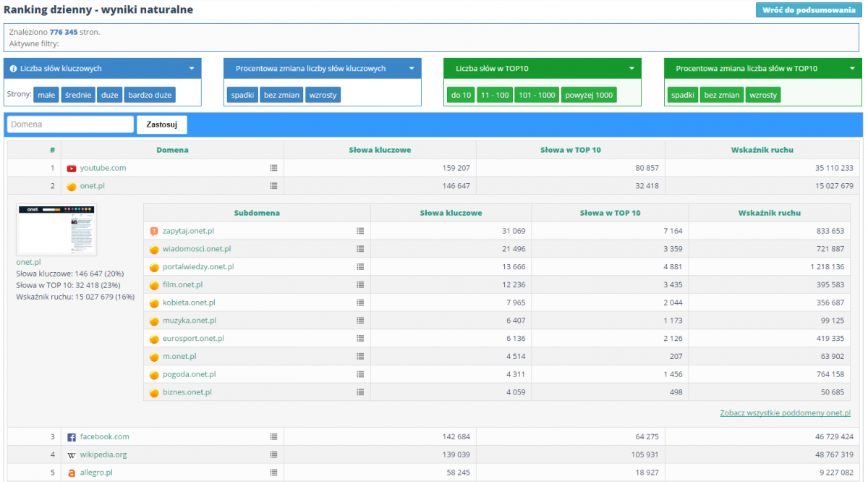The height and width of the screenshot is (482, 868).
Task: Open the eurosport.onet.pl subdomain link
Action: [x=193, y=339]
